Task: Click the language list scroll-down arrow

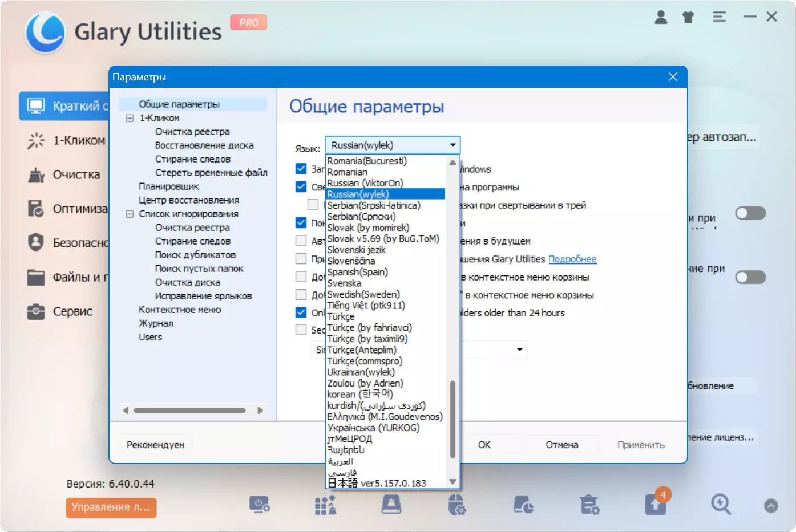Action: click(452, 482)
